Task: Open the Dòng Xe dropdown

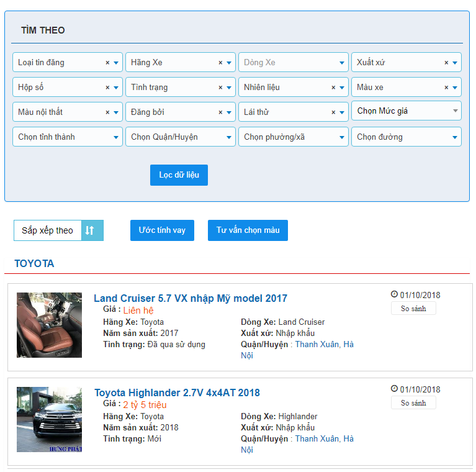Action: pyautogui.click(x=293, y=63)
